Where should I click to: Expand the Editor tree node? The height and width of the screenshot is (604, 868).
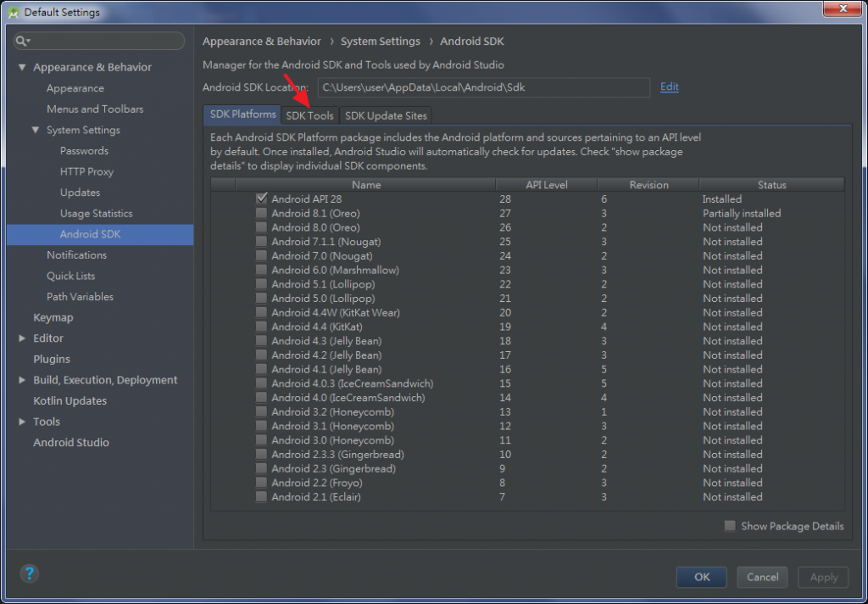pos(22,338)
